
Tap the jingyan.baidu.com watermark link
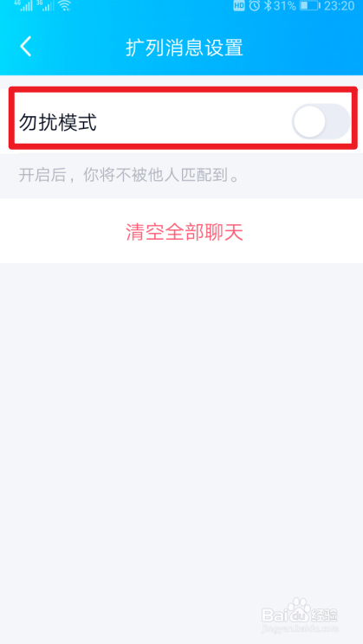pos(300,628)
